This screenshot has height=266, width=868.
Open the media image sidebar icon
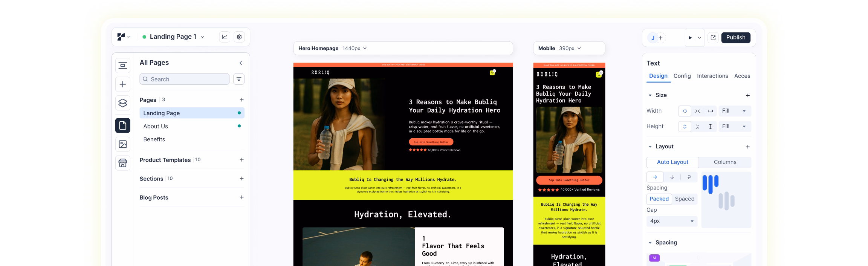[x=123, y=144]
